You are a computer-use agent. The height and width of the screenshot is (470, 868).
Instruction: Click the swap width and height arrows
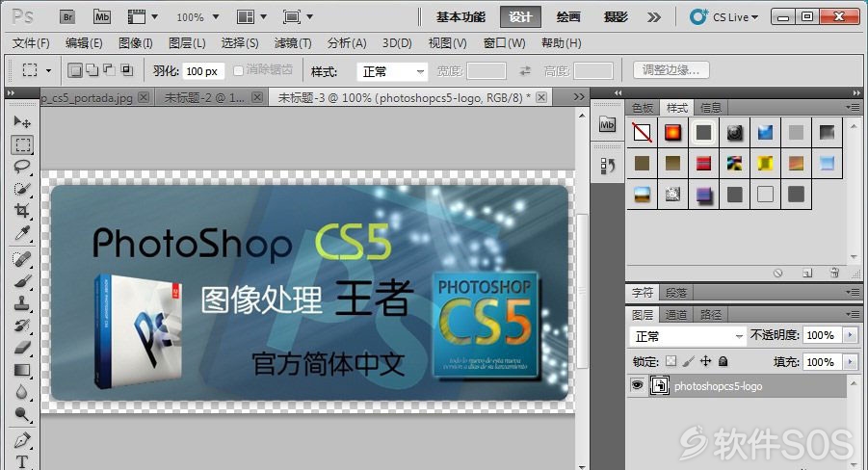(524, 71)
